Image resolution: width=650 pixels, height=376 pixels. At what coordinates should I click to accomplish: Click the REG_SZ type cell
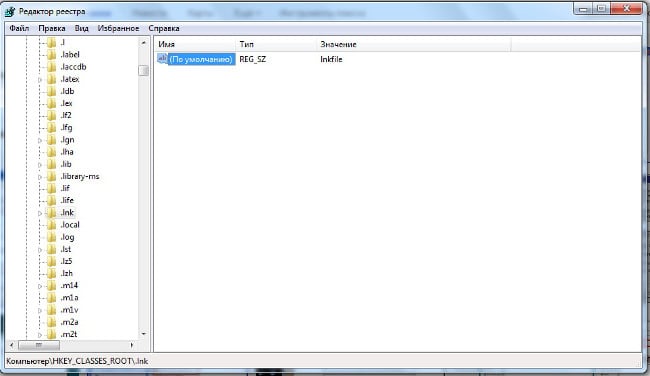(x=252, y=59)
